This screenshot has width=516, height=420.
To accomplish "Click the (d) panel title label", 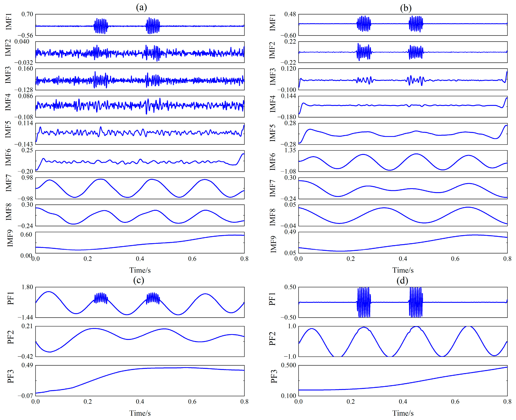I will tap(402, 280).
